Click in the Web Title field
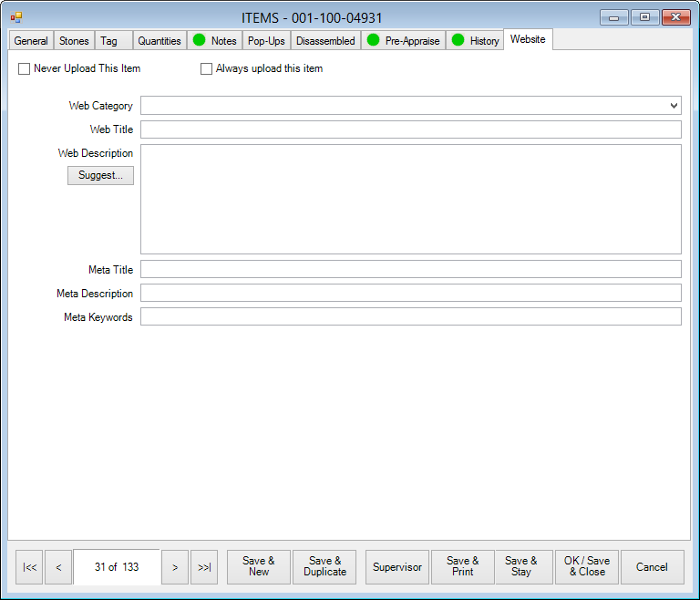This screenshot has height=600, width=700. point(410,129)
